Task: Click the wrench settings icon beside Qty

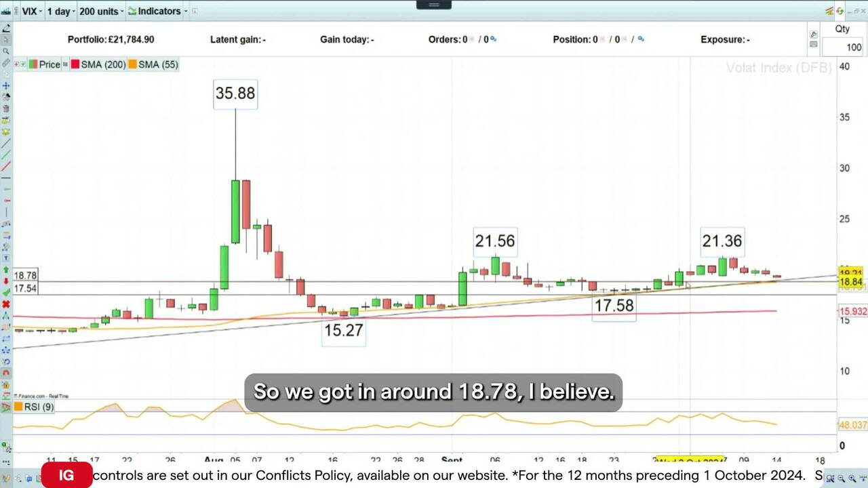Action: tap(813, 35)
